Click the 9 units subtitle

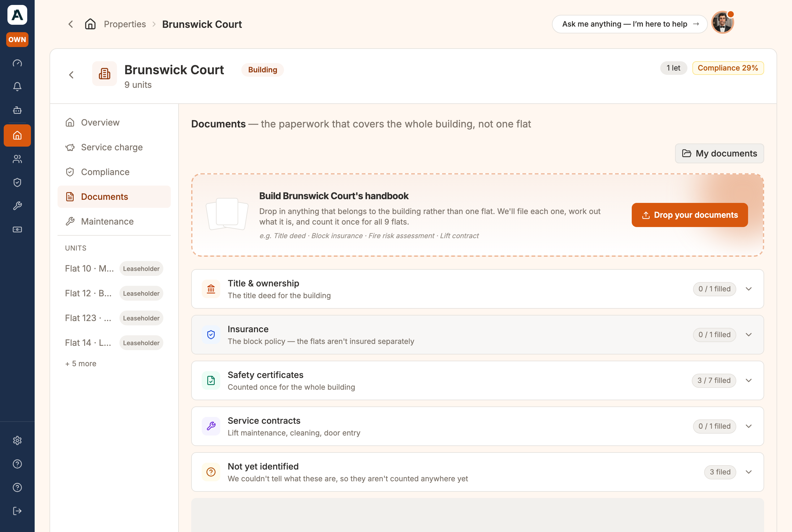138,85
